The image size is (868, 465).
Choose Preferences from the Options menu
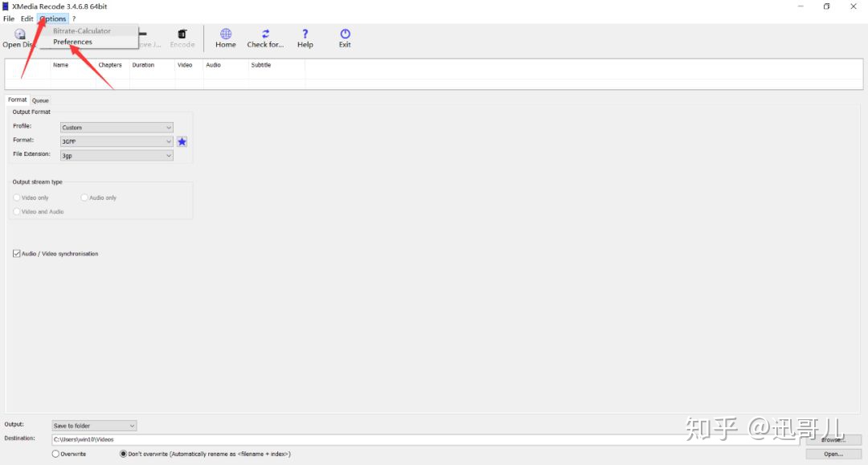[x=72, y=42]
